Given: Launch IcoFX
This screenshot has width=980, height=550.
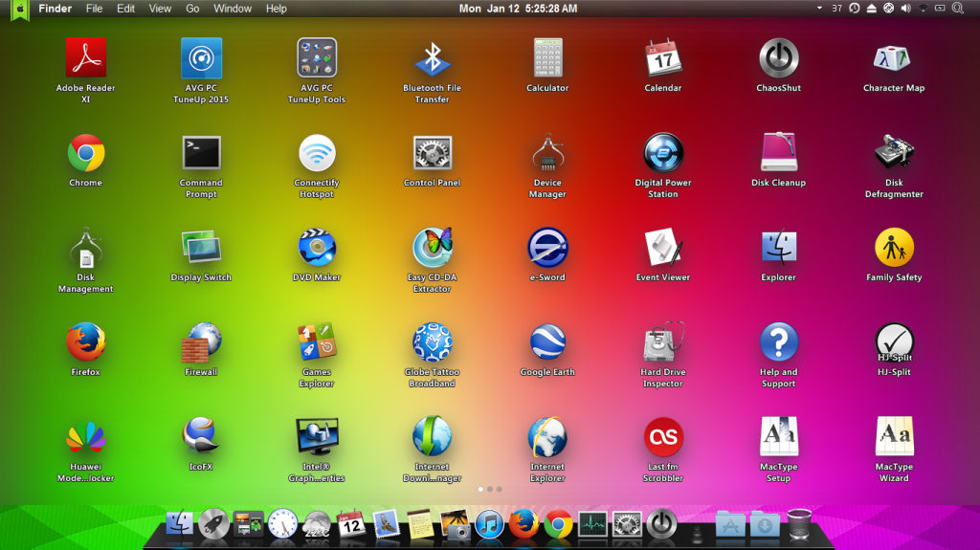Looking at the screenshot, I should click(x=201, y=436).
